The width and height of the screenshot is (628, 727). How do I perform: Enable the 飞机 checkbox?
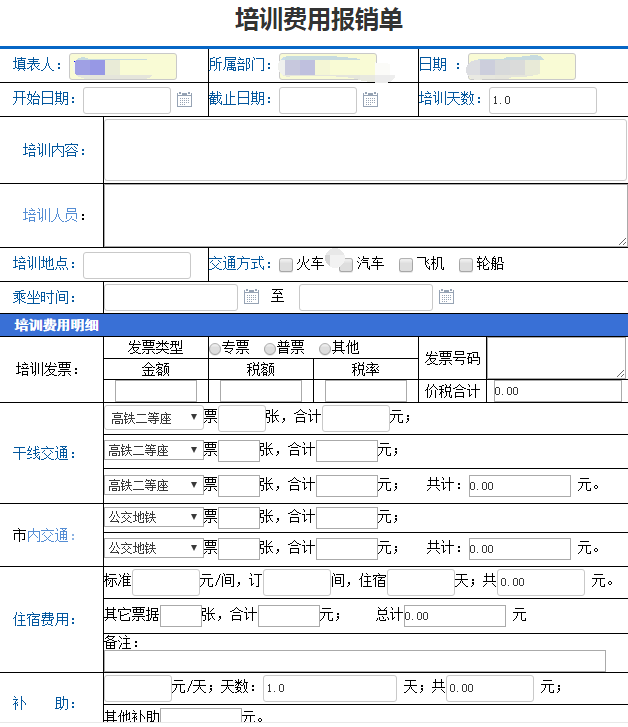pos(406,265)
